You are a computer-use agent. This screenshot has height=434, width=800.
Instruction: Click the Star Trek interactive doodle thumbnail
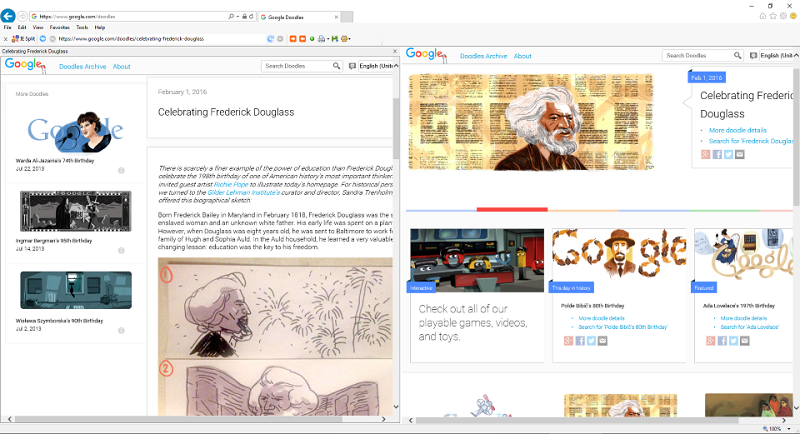477,260
